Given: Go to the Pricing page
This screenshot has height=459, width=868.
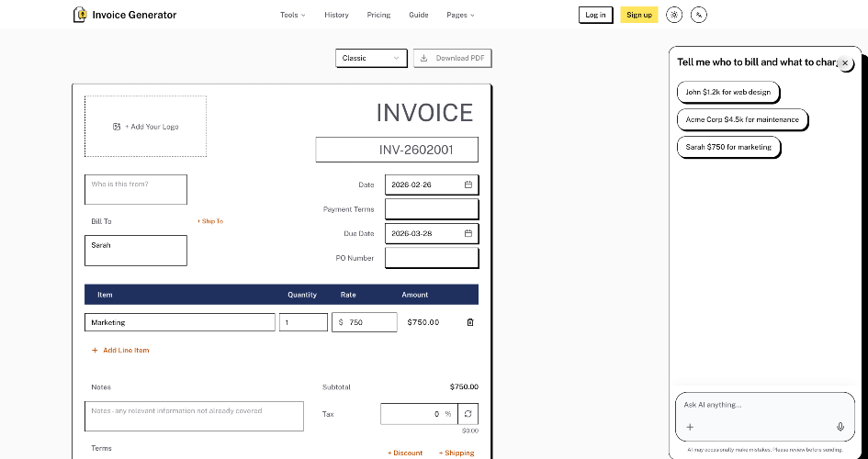Looking at the screenshot, I should coord(378,15).
